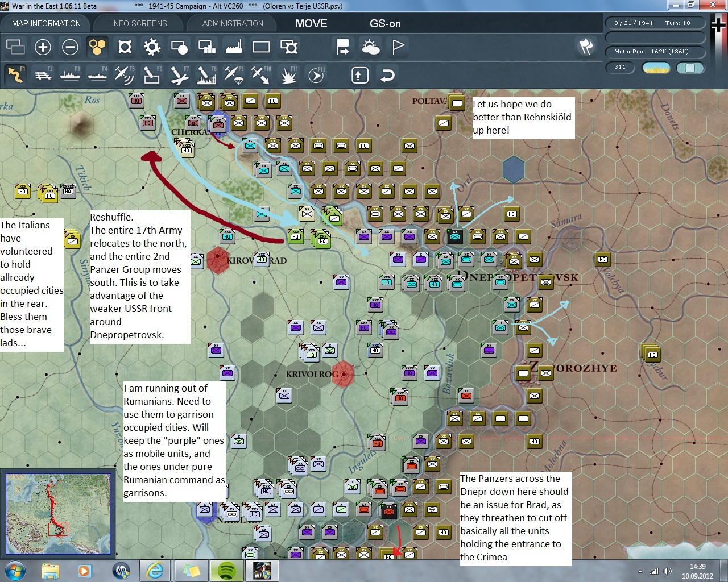Viewport: 728px width, 582px height.
Task: Click the boxed up-arrow icon
Action: point(360,74)
